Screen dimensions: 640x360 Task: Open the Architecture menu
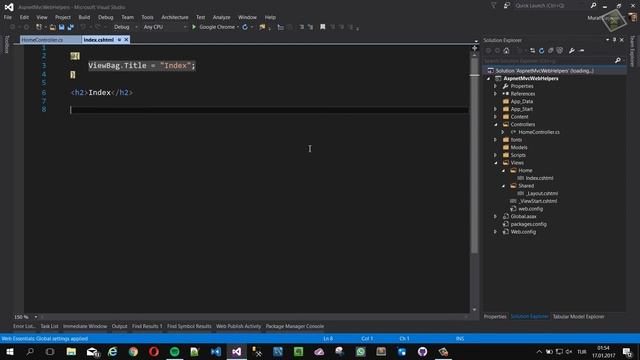point(175,17)
